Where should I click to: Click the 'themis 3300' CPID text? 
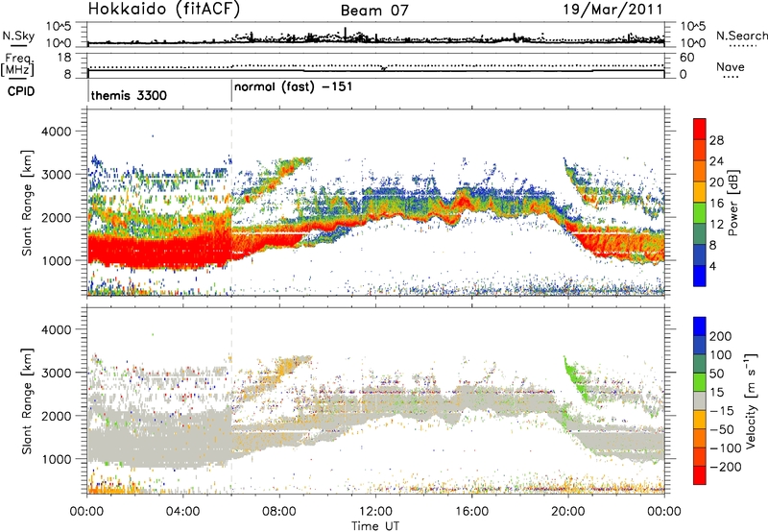point(129,95)
